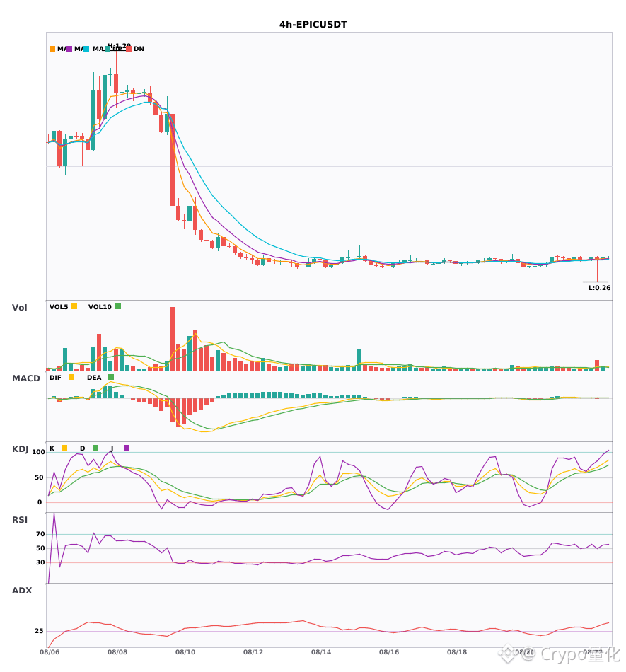Screen dimensions: 626x672
Task: Click the DN legend label
Action: (139, 49)
